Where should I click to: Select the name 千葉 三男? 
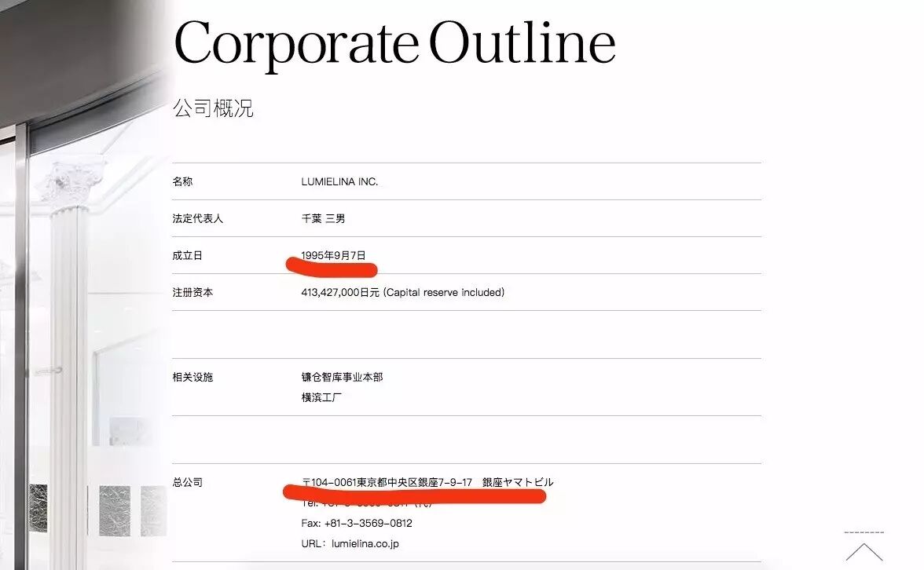(x=323, y=218)
